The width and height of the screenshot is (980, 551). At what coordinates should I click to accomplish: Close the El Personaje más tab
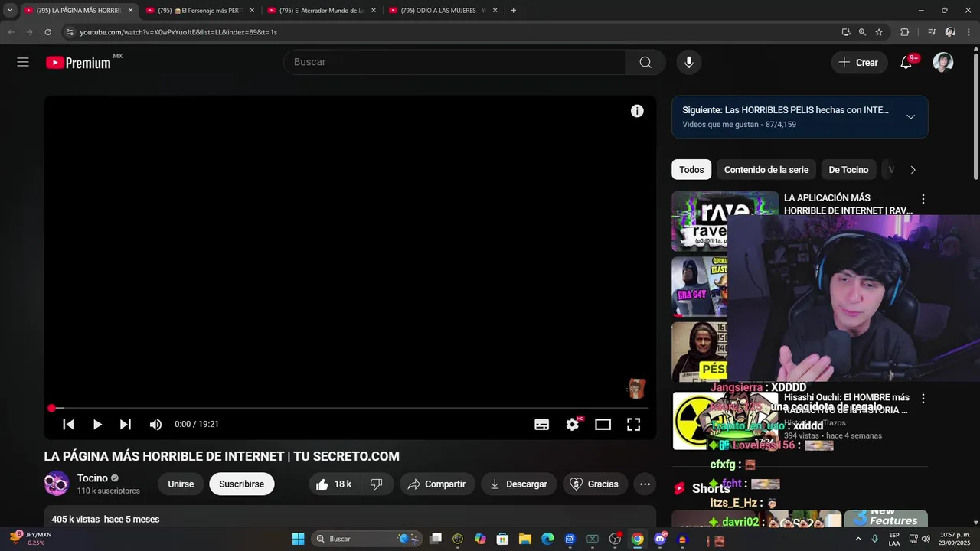[252, 11]
